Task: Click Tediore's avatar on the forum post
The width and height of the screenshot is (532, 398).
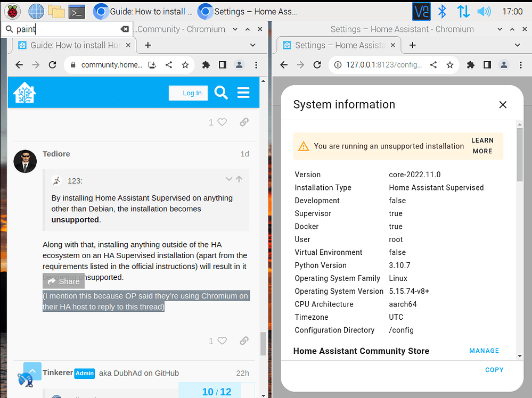Action: [25, 161]
